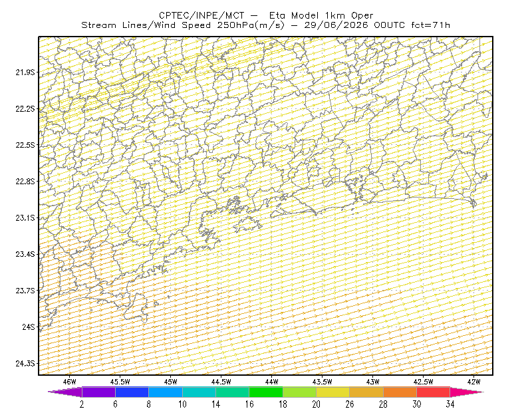
Task: Click the red segment between 30 and 34
Action: [434, 392]
